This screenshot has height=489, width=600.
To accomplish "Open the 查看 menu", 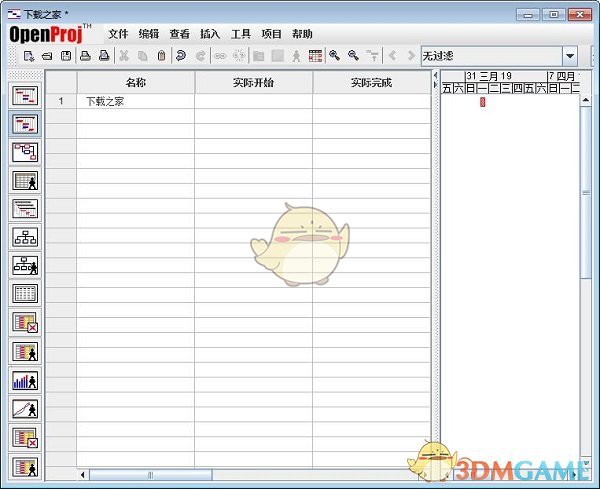I will tap(179, 34).
